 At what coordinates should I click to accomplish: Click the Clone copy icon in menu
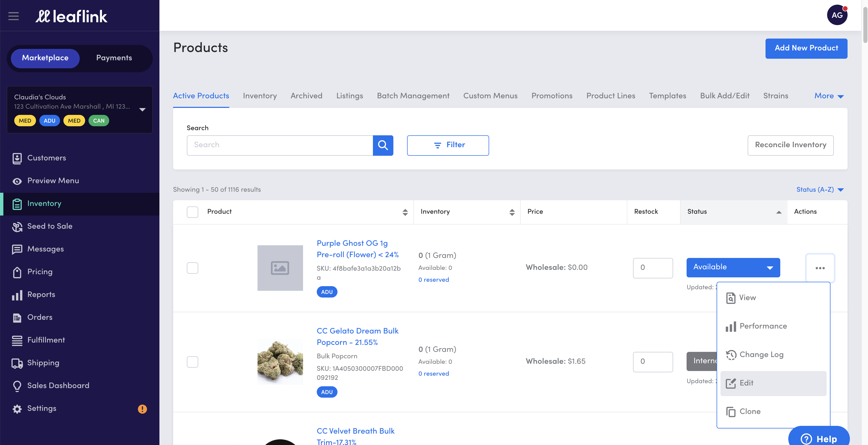[x=731, y=412]
